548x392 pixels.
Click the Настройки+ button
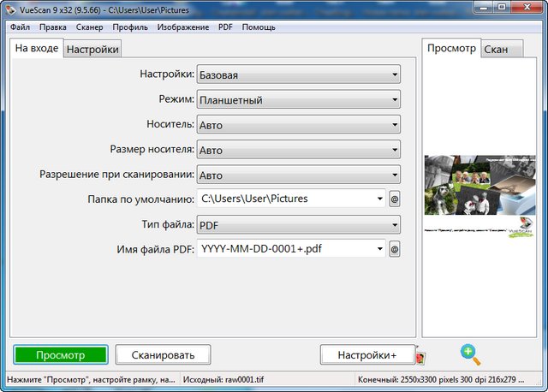tap(366, 354)
